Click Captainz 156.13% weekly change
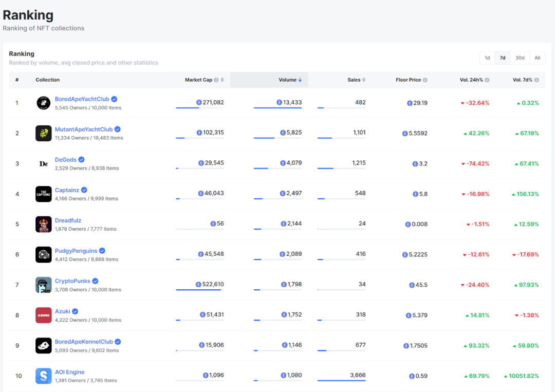This screenshot has width=555, height=392. [525, 194]
